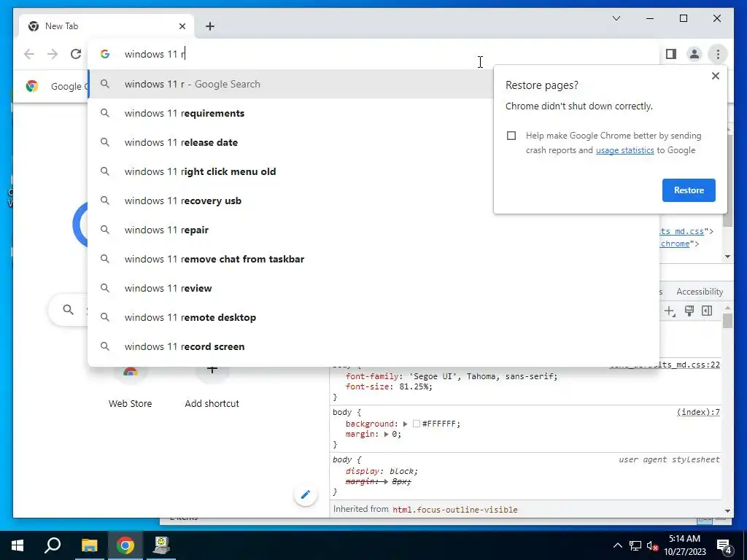Viewport: 747px width, 560px height.
Task: Choose suggestion windows 11 record screen
Action: (373, 346)
